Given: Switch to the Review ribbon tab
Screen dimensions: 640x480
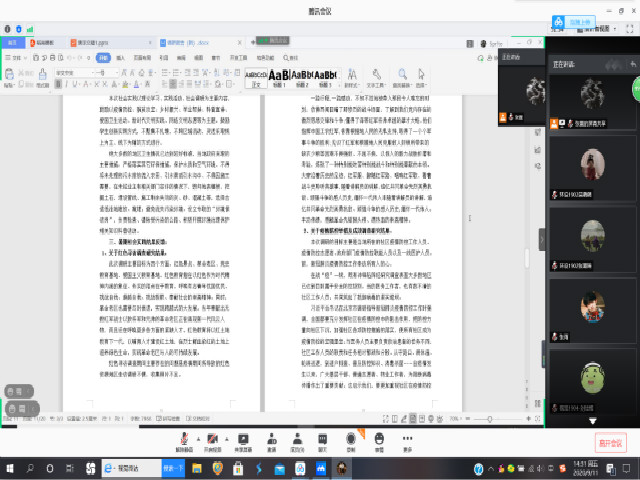Looking at the screenshot, I should pyautogui.click(x=181, y=58).
